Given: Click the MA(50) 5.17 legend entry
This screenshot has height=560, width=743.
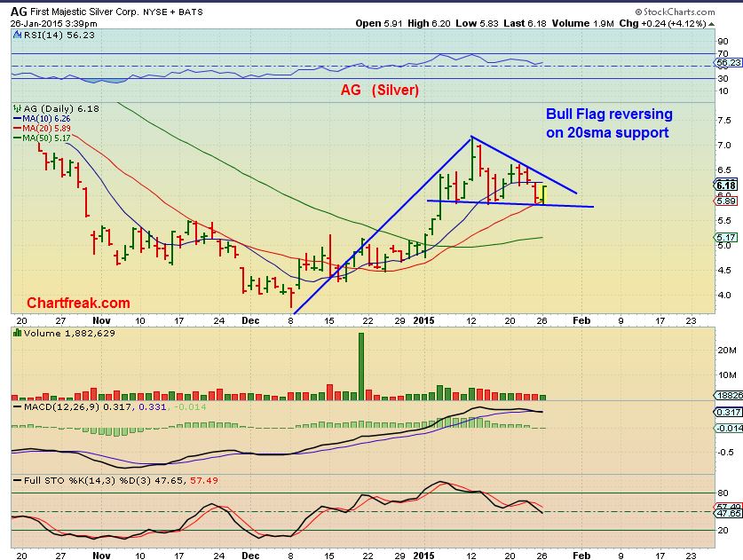Looking at the screenshot, I should (42, 138).
